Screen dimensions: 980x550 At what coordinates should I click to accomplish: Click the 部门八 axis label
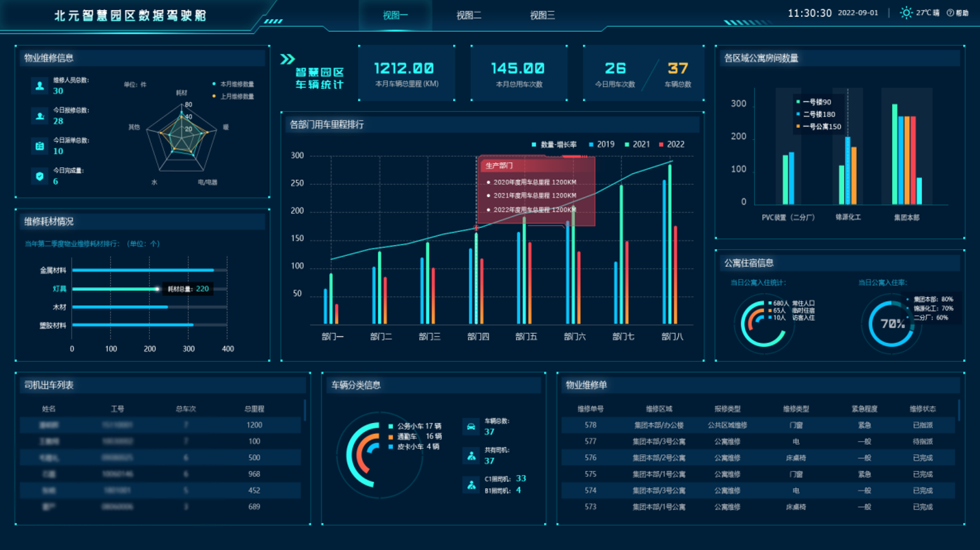(672, 337)
